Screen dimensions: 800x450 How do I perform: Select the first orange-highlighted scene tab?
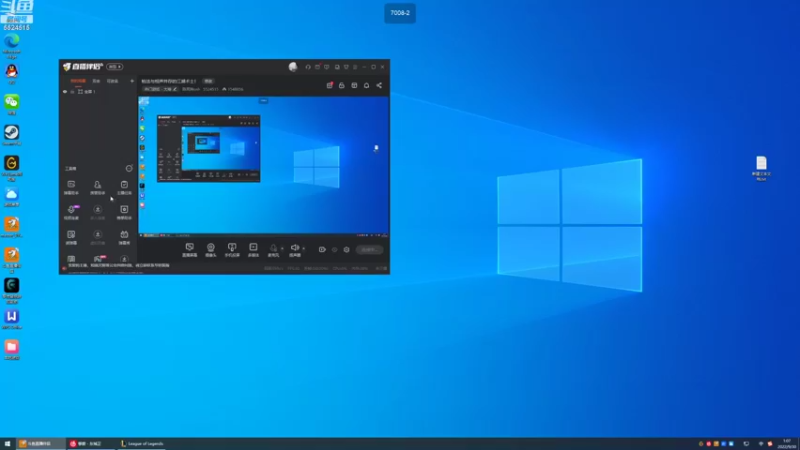coord(78,81)
